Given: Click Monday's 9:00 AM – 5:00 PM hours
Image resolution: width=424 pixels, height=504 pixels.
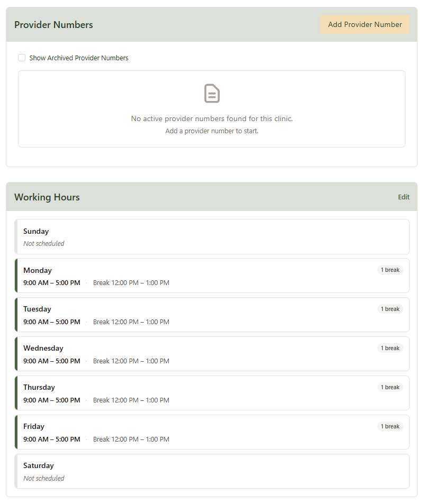Looking at the screenshot, I should (52, 283).
